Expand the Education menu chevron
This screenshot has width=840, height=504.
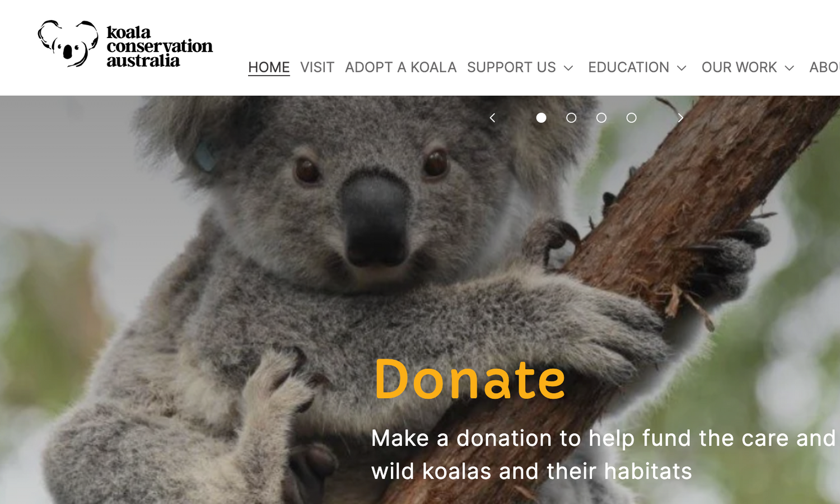tap(682, 68)
